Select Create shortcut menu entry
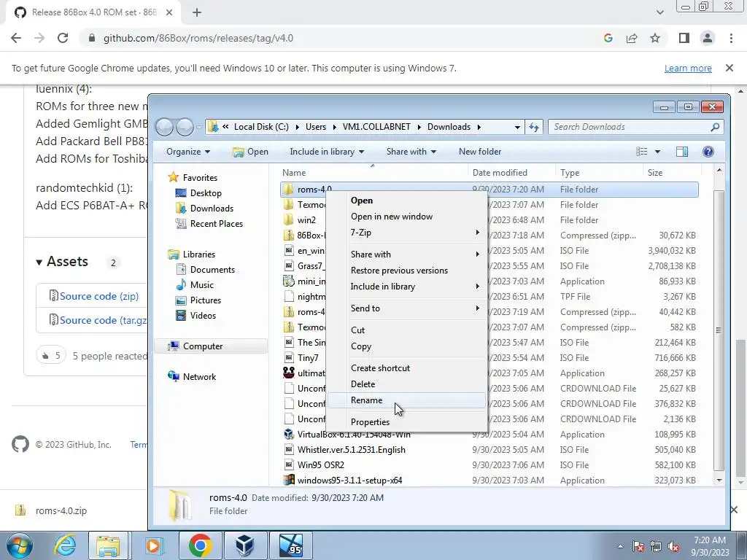 click(x=406, y=368)
